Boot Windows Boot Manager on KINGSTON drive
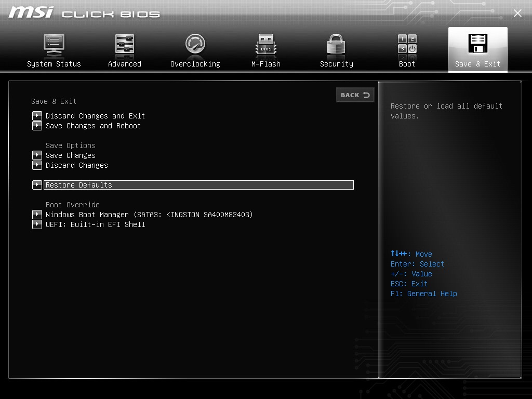532x399 pixels. [149, 214]
